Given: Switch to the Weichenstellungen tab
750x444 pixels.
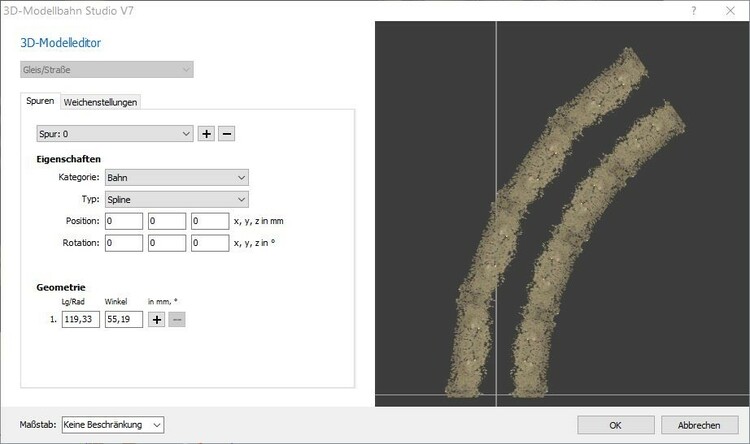Looking at the screenshot, I should tap(100, 102).
